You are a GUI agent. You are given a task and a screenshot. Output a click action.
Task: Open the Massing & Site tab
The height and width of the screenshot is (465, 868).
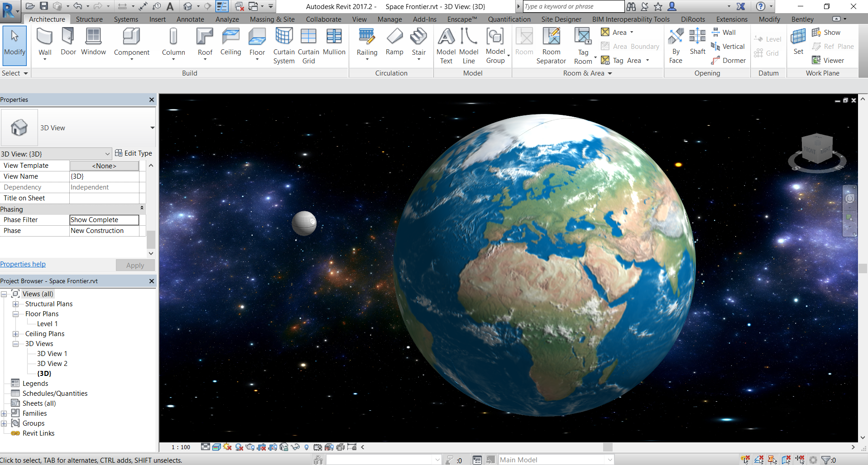tap(272, 19)
